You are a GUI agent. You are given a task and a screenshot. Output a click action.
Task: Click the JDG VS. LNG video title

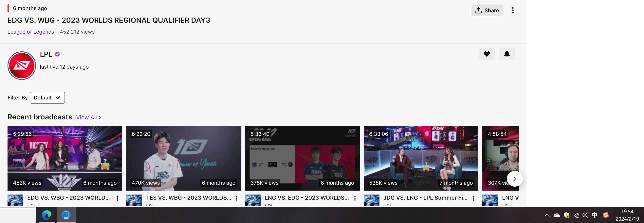pyautogui.click(x=425, y=198)
